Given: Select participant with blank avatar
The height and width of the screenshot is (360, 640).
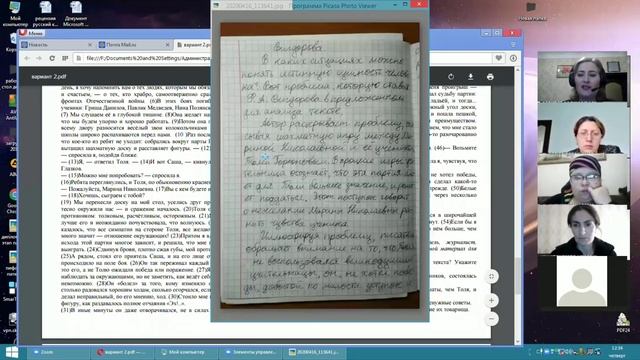Looking at the screenshot, I should [x=582, y=281].
